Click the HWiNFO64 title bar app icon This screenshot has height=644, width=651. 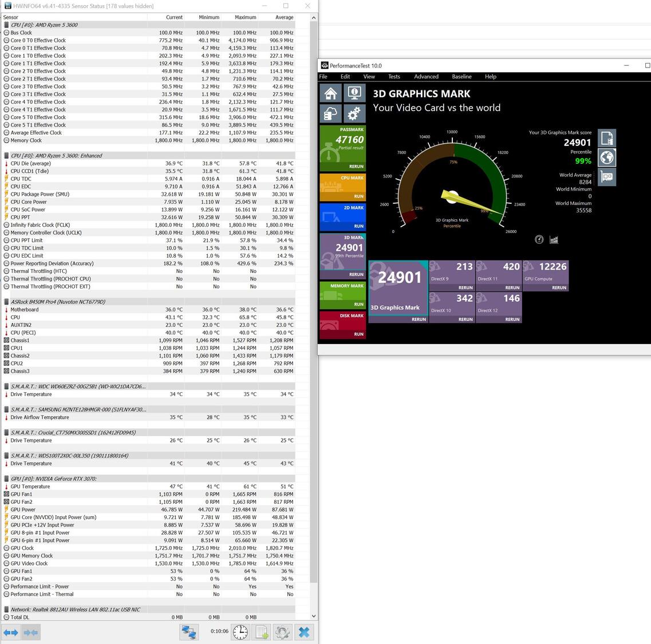[x=7, y=6]
